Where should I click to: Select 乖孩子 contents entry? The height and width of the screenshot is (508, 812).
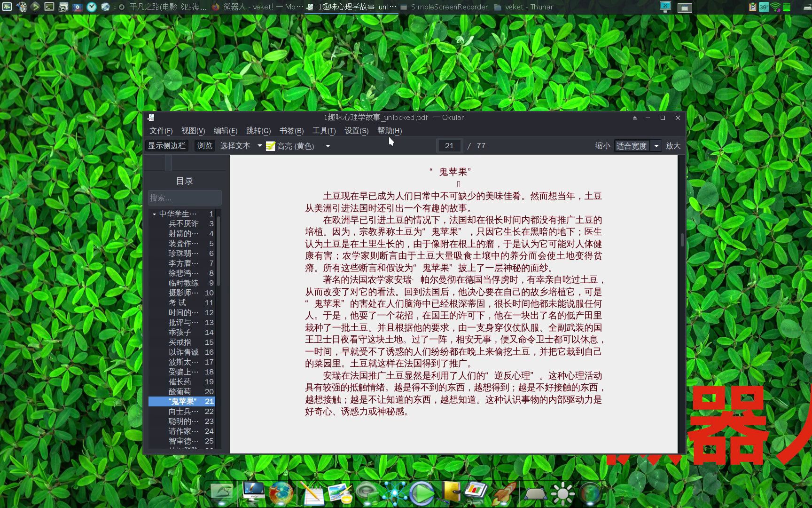click(x=182, y=333)
